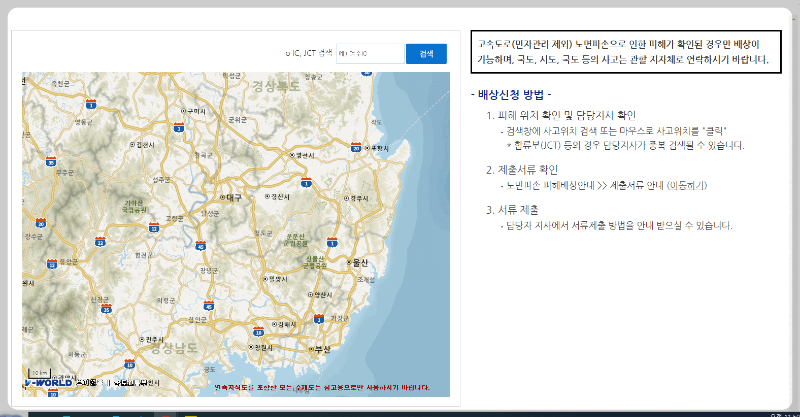Click the route 1 shield south of 영천시
Screen dimensions: 800x417
306,182
